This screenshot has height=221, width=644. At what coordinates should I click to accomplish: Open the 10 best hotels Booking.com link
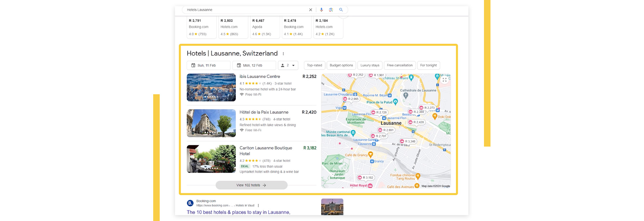pos(238,212)
